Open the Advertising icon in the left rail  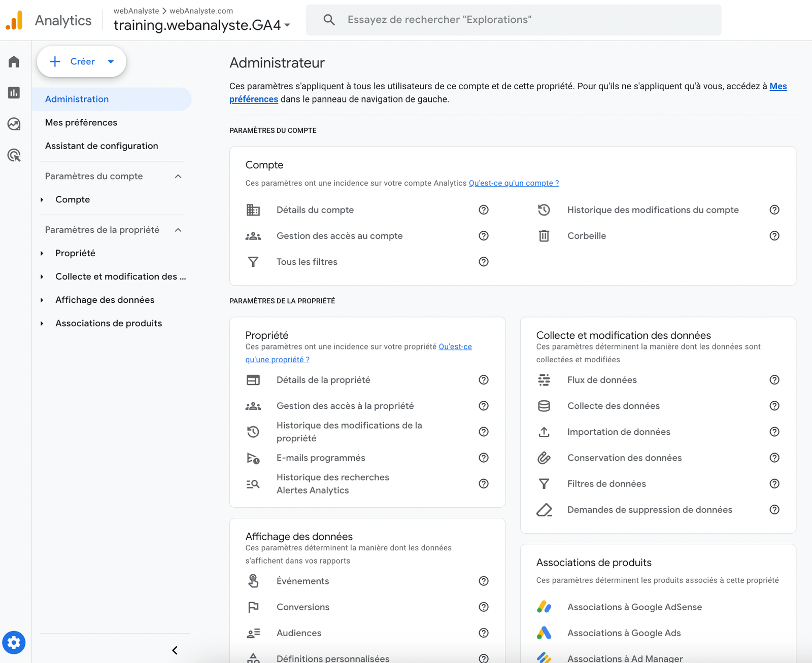click(x=14, y=156)
